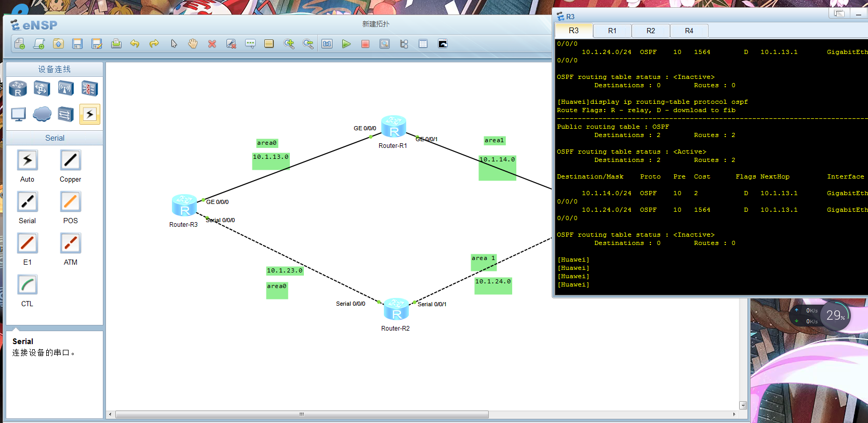
Task: Zoom out of the topology canvas
Action: point(308,44)
